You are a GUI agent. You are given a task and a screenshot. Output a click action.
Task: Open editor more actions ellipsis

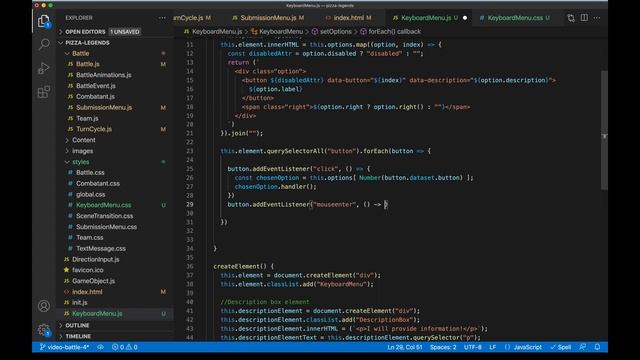(x=597, y=18)
